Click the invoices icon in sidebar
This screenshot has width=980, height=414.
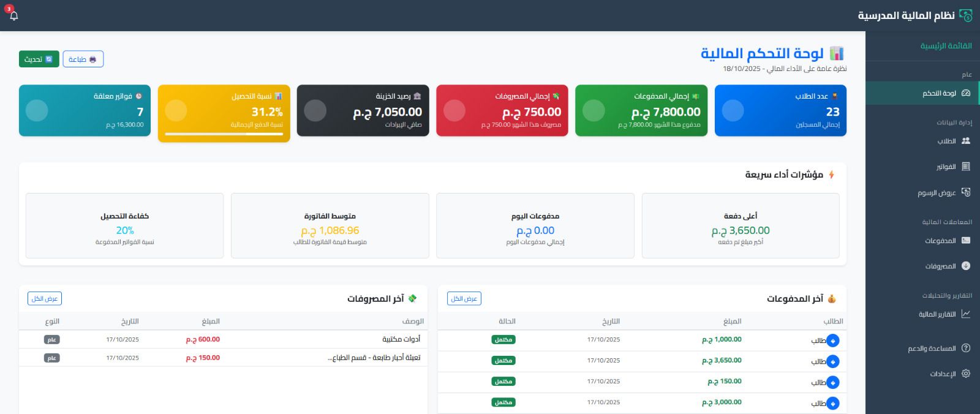[x=966, y=167]
